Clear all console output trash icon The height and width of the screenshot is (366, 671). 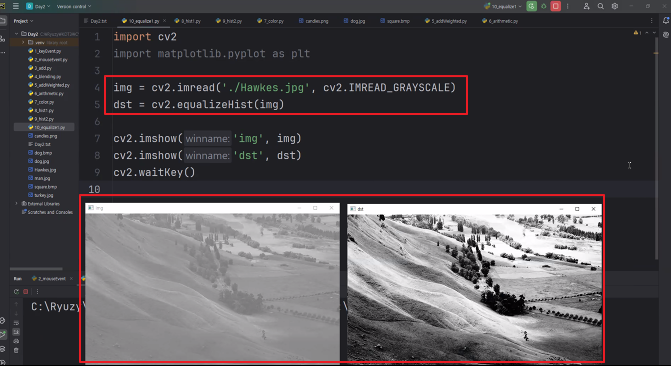16,350
